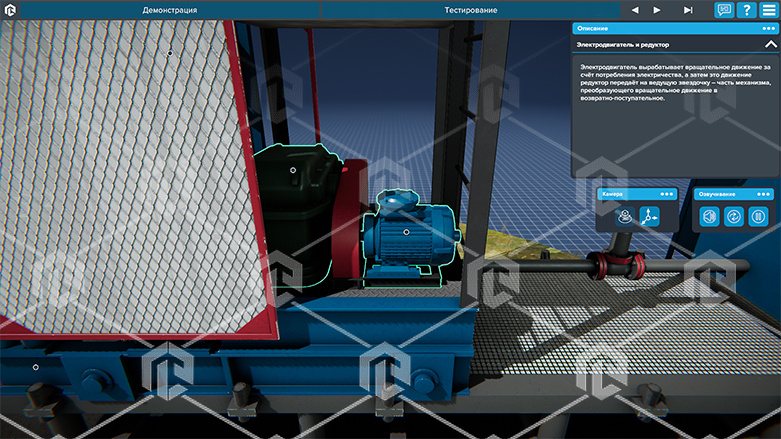Open the 3D comments chat icon
Viewport: 781px width, 439px height.
(x=724, y=10)
